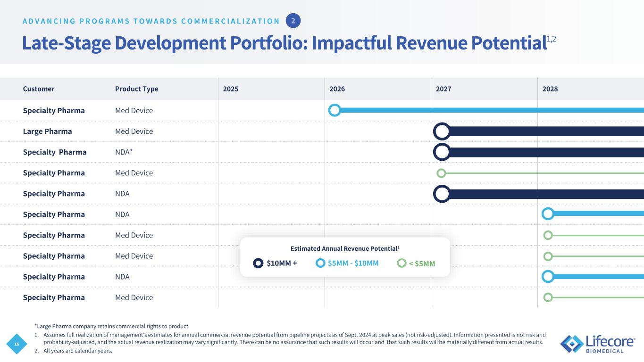The image size is (644, 362).
Task: Select the Customer column header
Action: point(39,89)
